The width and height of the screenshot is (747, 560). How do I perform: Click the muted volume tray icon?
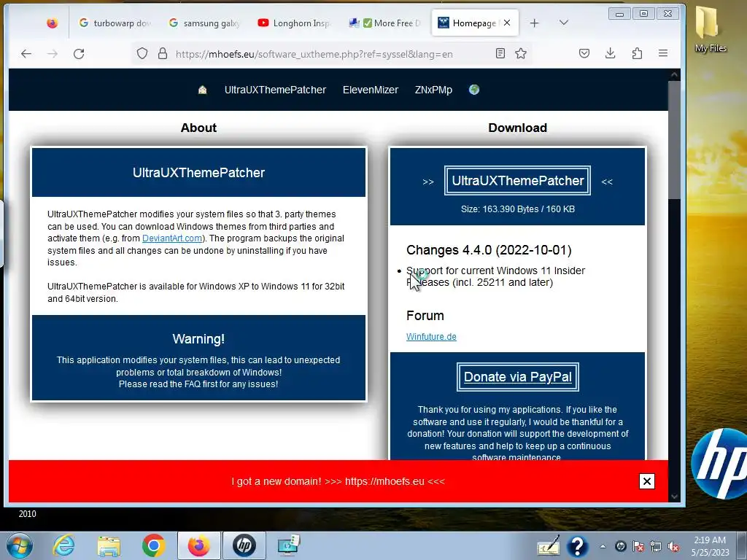pos(673,546)
